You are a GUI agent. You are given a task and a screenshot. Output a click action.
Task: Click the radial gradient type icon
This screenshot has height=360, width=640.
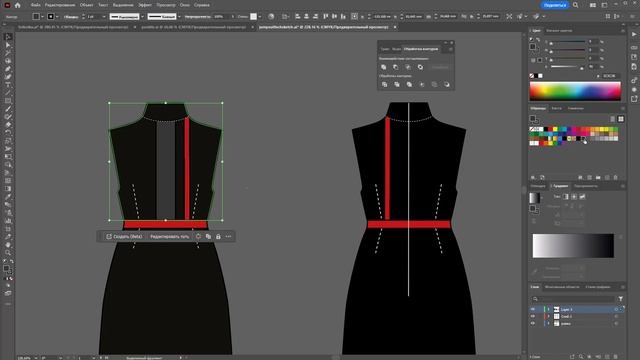click(574, 197)
